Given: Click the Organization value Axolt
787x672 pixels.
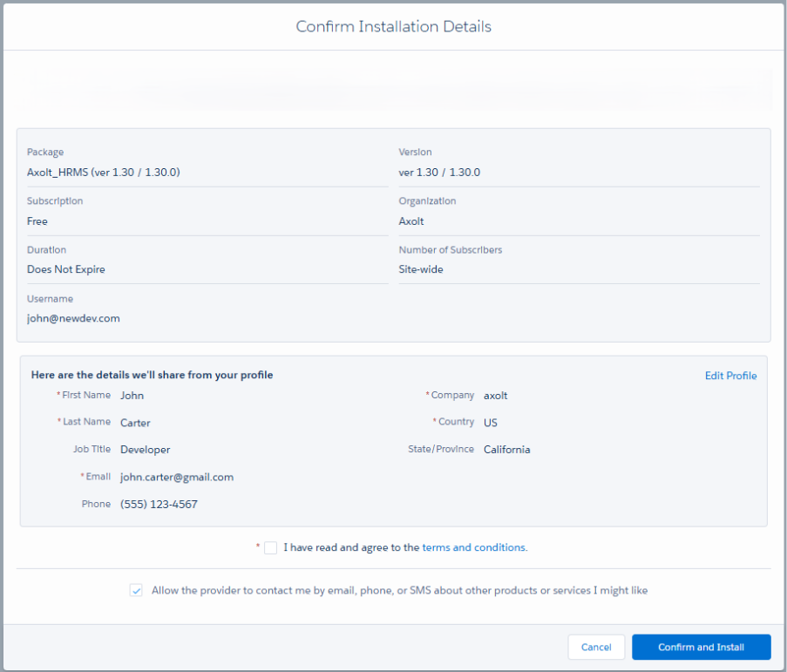Looking at the screenshot, I should 411,221.
